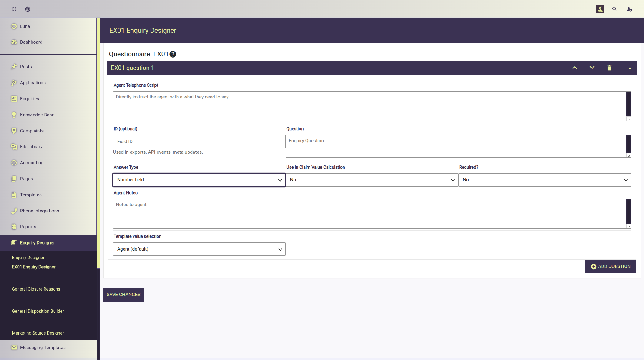644x360 pixels.
Task: Click the Field ID input
Action: pos(199,142)
